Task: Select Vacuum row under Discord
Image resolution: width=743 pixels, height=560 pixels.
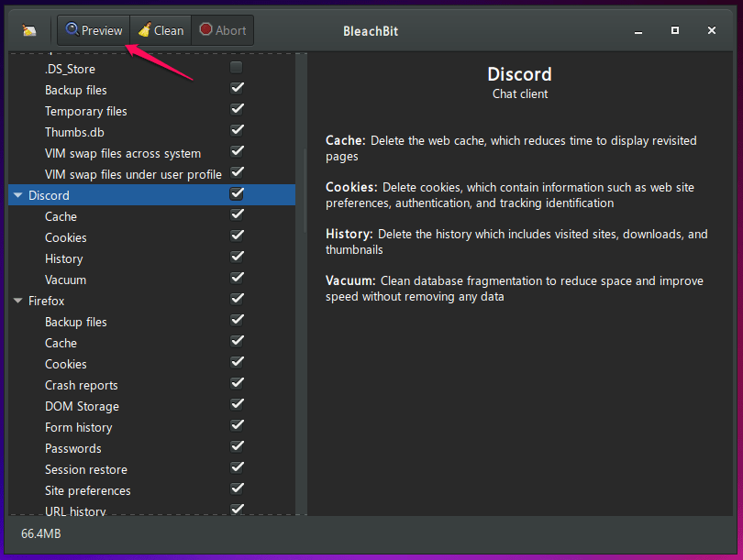Action: (65, 280)
